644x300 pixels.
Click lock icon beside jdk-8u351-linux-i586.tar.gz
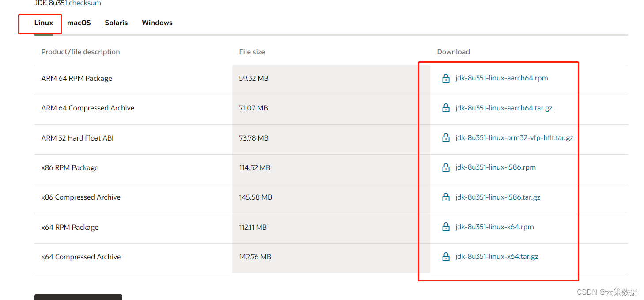446,197
